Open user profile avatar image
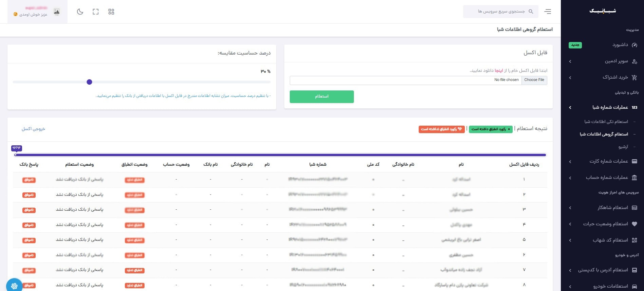Screen dimensions: 644x291 [57, 12]
